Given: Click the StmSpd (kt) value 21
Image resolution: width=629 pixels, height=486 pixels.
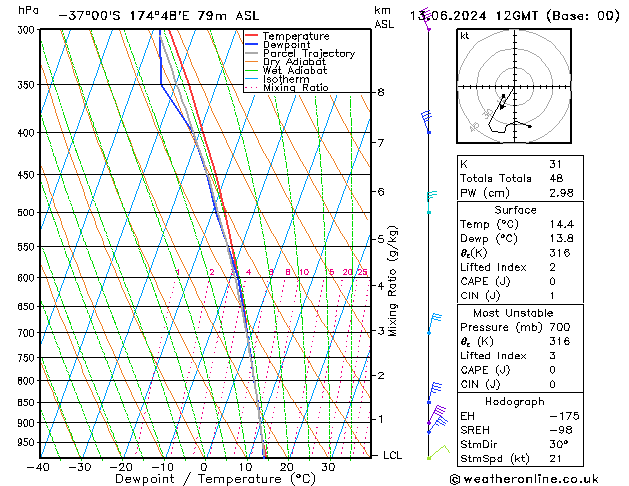Looking at the screenshot, I should tap(555, 458).
